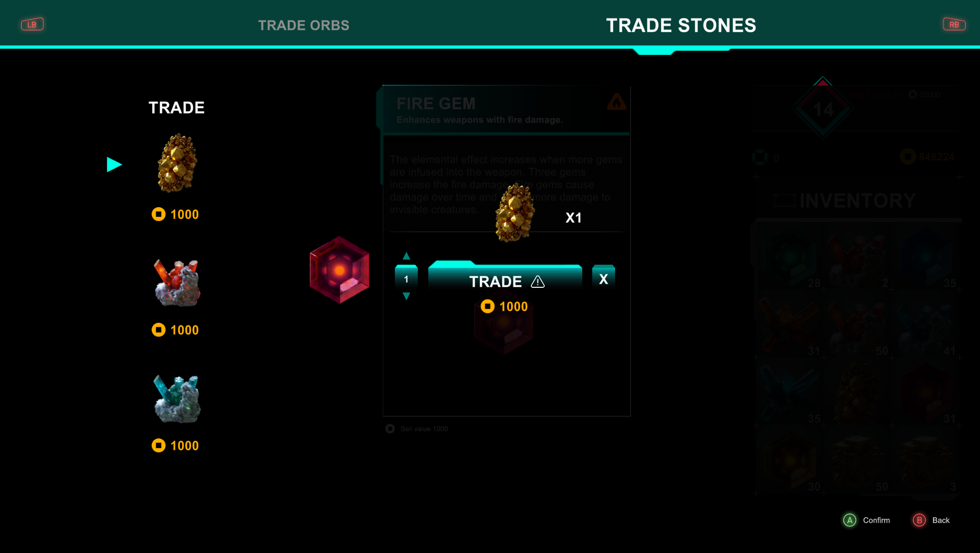Decrease trade quantity with the down arrow
This screenshot has width=980, height=553.
(406, 296)
